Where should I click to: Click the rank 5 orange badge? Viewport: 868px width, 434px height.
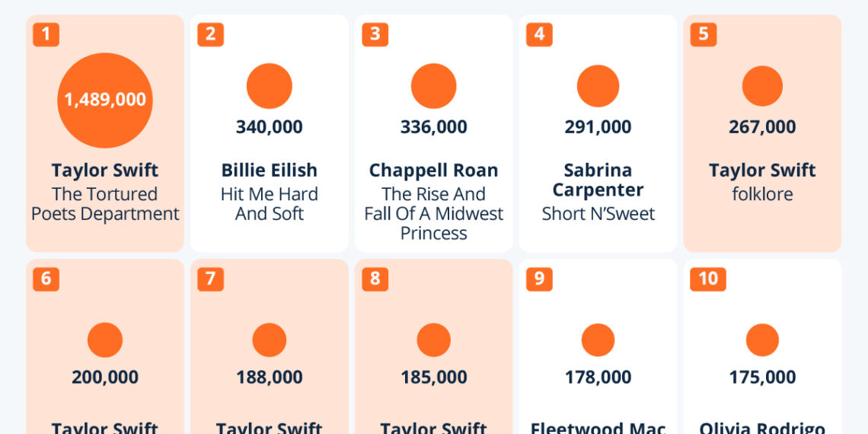click(x=704, y=34)
